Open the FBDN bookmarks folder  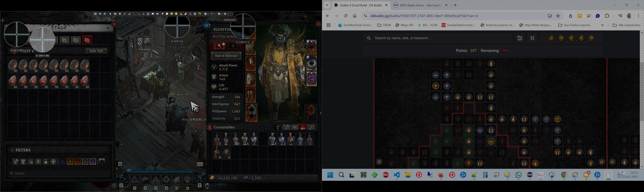384,25
